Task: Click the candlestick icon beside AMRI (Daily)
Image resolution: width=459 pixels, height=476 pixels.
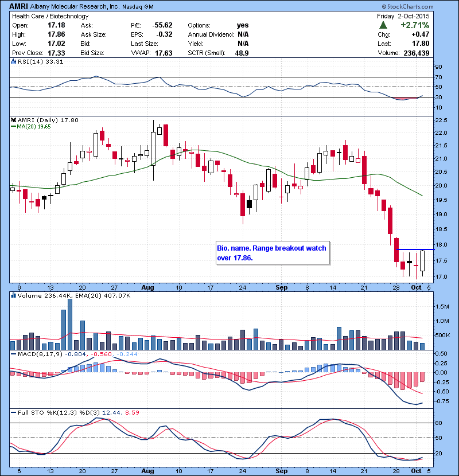Action: pyautogui.click(x=13, y=120)
